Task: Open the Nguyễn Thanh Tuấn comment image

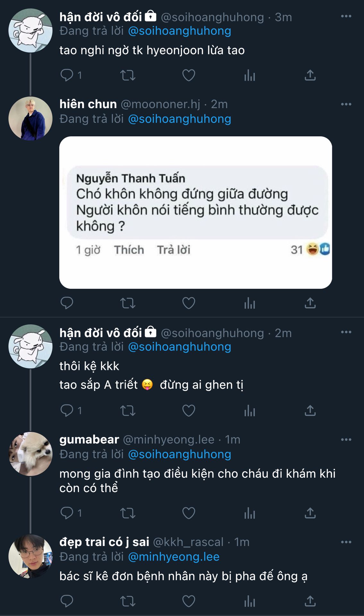Action: [196, 212]
